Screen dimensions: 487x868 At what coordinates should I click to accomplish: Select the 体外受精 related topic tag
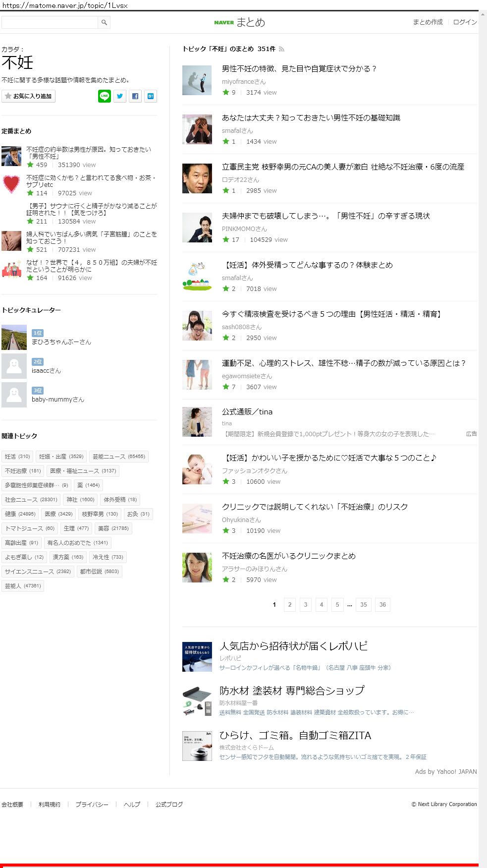click(120, 500)
